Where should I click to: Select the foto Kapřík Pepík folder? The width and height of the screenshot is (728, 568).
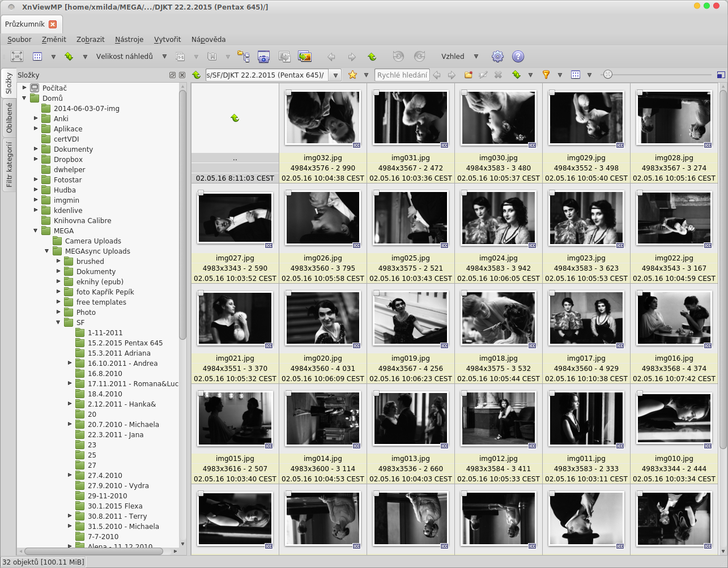click(x=105, y=292)
